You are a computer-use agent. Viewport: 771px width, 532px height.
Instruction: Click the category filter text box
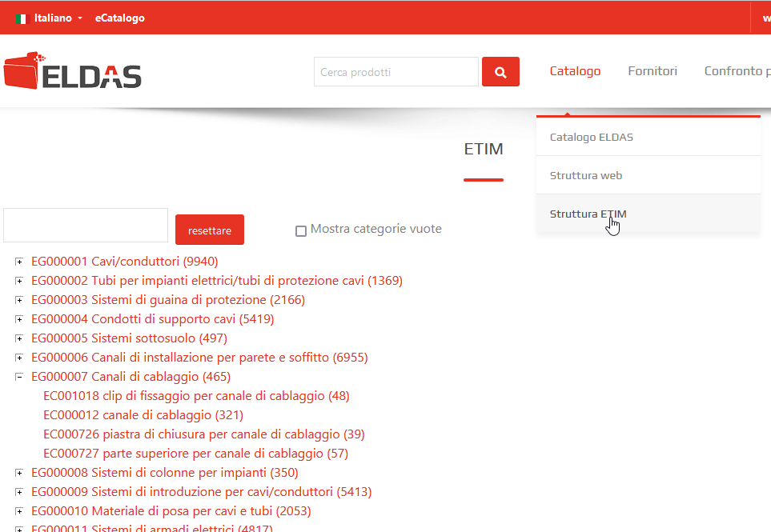(86, 226)
